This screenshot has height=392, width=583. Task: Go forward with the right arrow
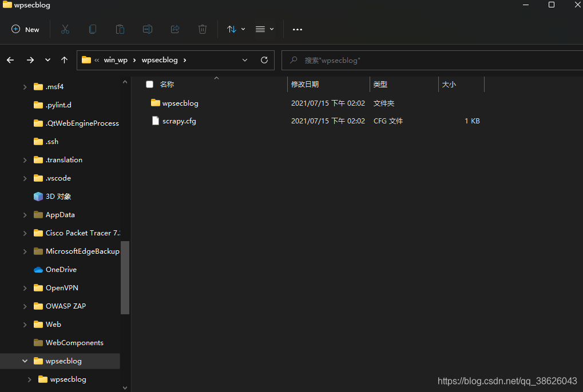30,60
